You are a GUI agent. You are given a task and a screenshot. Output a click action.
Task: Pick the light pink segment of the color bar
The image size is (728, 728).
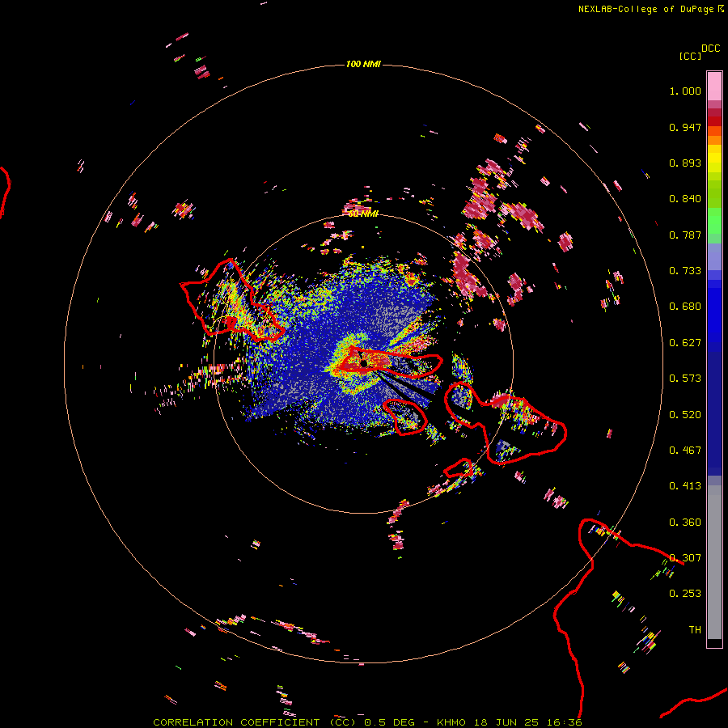click(714, 86)
